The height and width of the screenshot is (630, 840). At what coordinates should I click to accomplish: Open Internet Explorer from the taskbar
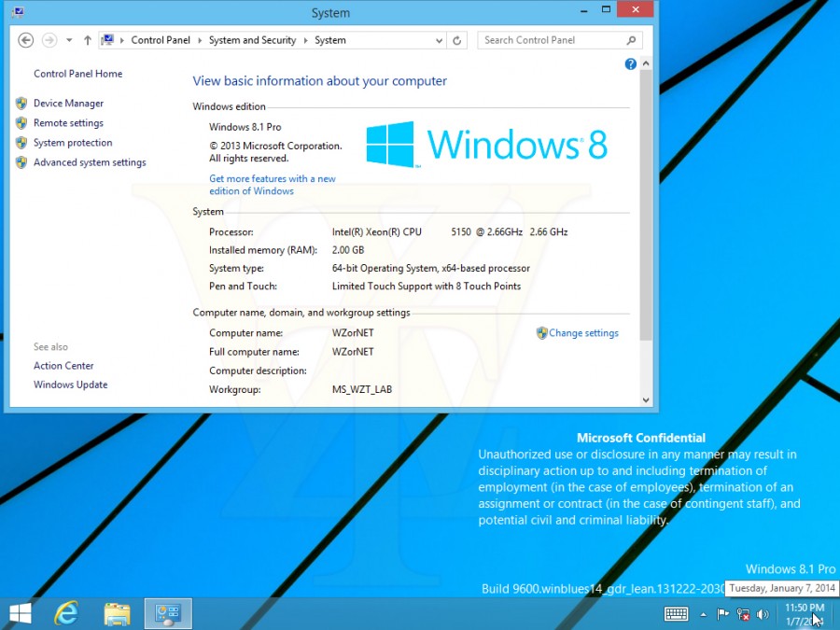tap(66, 613)
